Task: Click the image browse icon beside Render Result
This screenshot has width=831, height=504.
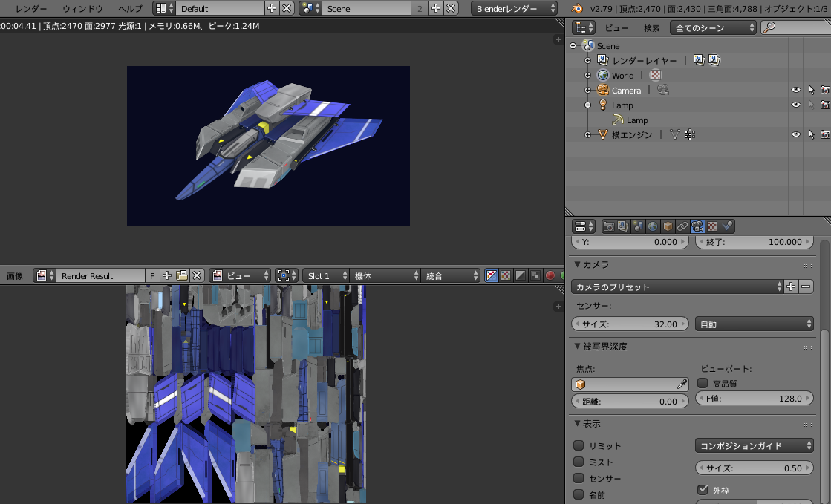Action: click(44, 275)
